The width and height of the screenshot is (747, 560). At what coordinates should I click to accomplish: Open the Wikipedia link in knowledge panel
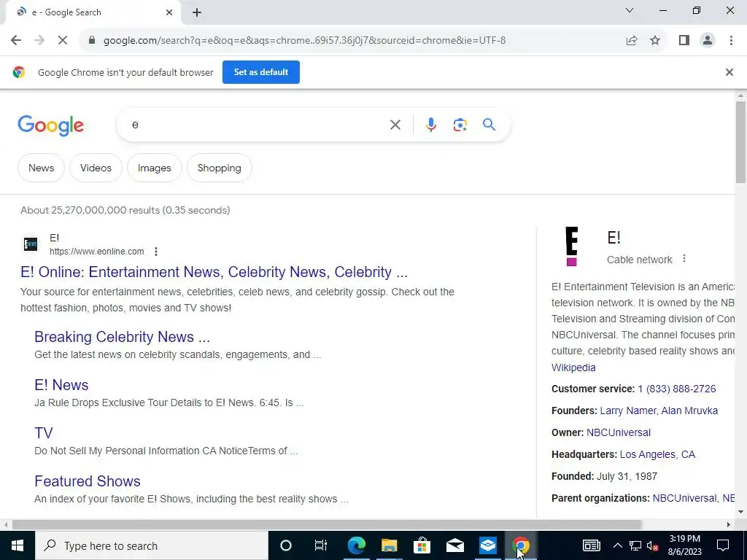click(x=573, y=367)
